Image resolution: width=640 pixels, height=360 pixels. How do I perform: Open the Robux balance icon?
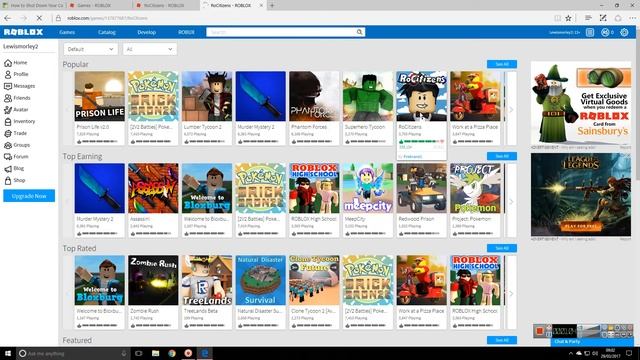click(x=605, y=32)
